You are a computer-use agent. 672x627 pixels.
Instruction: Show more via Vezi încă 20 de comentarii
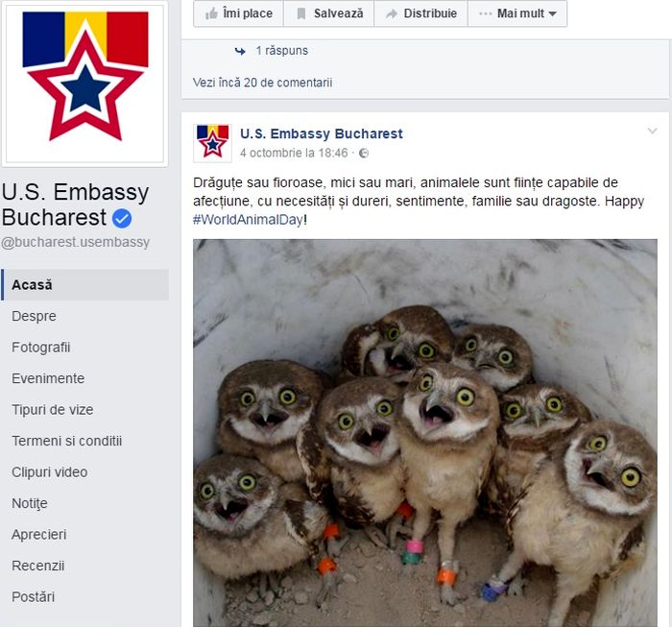pyautogui.click(x=262, y=83)
